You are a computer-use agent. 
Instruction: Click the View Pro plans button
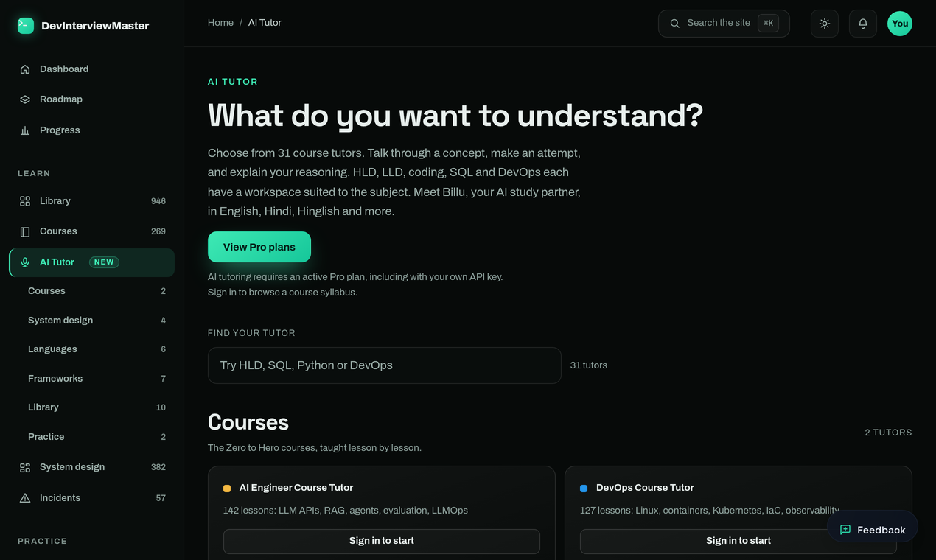tap(259, 247)
